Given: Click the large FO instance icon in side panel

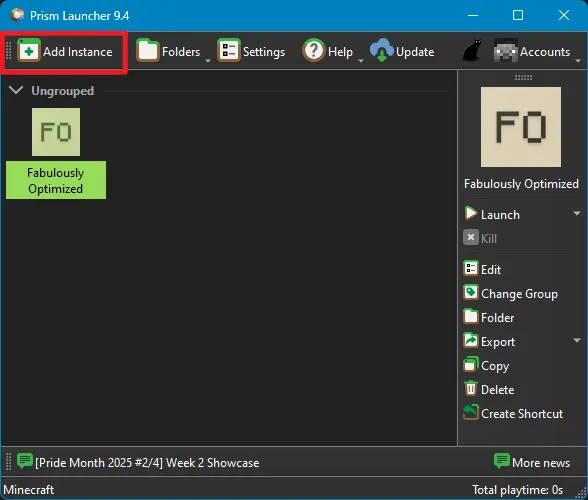Looking at the screenshot, I should point(521,127).
